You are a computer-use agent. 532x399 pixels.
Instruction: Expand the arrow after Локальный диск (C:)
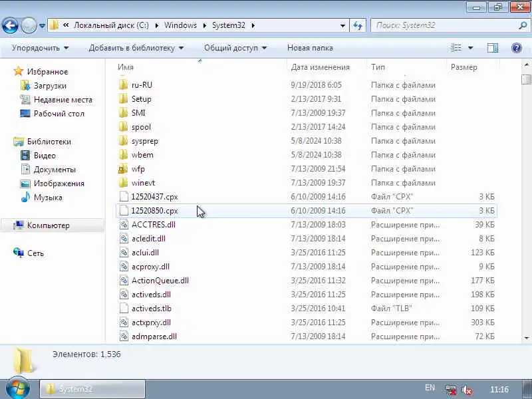click(157, 25)
